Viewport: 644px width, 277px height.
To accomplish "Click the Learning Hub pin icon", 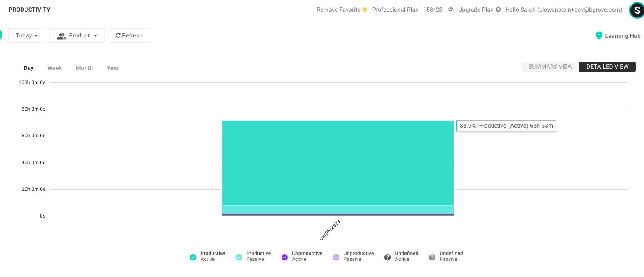I will point(599,35).
